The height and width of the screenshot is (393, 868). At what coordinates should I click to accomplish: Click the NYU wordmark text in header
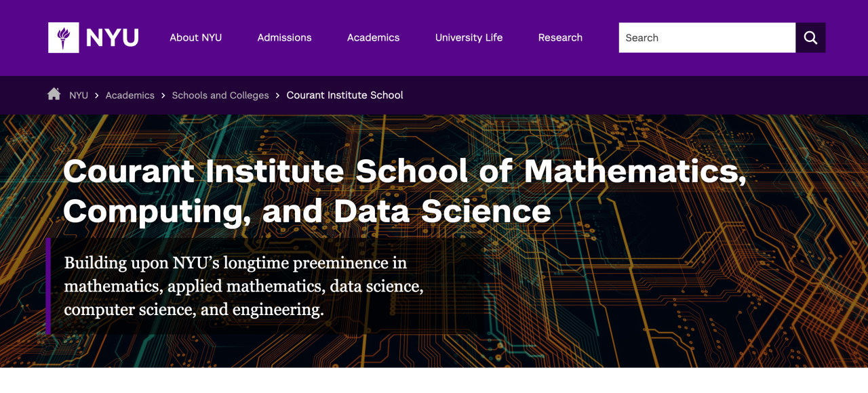tap(113, 38)
